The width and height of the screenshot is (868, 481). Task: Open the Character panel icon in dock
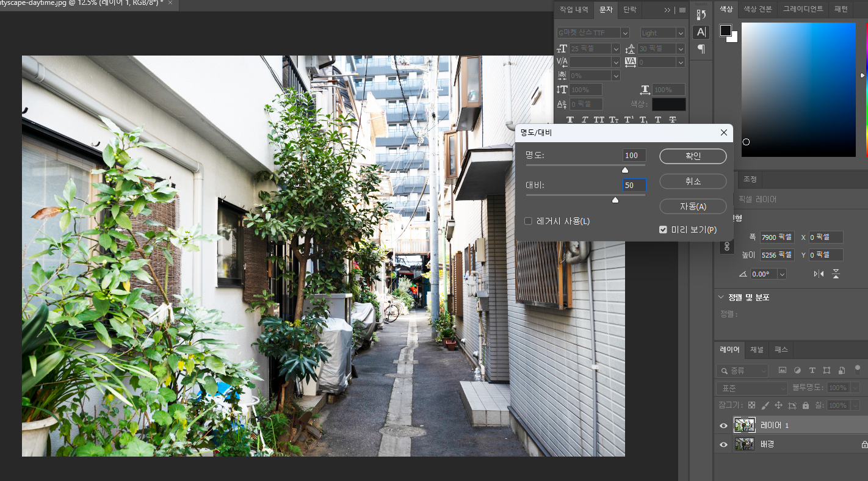pyautogui.click(x=701, y=32)
